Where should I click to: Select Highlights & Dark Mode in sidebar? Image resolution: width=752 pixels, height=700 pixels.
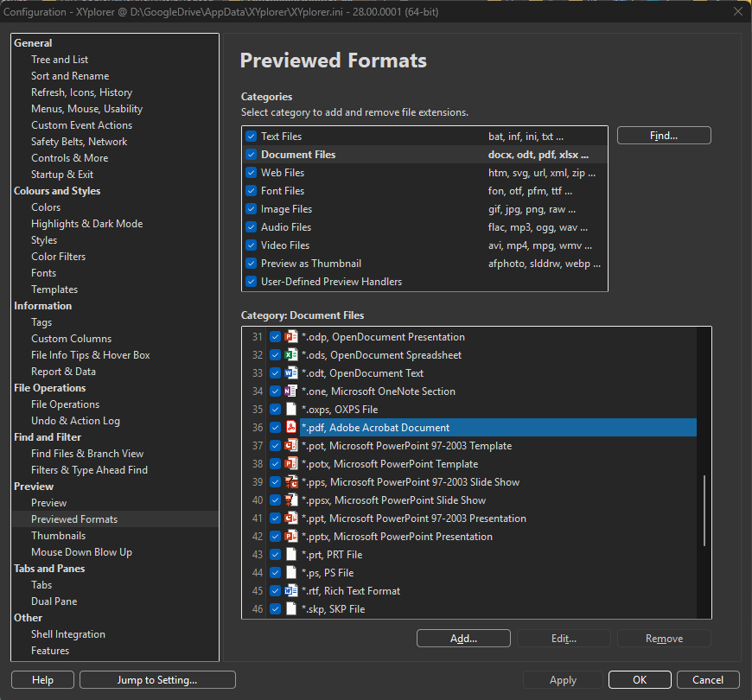[86, 224]
